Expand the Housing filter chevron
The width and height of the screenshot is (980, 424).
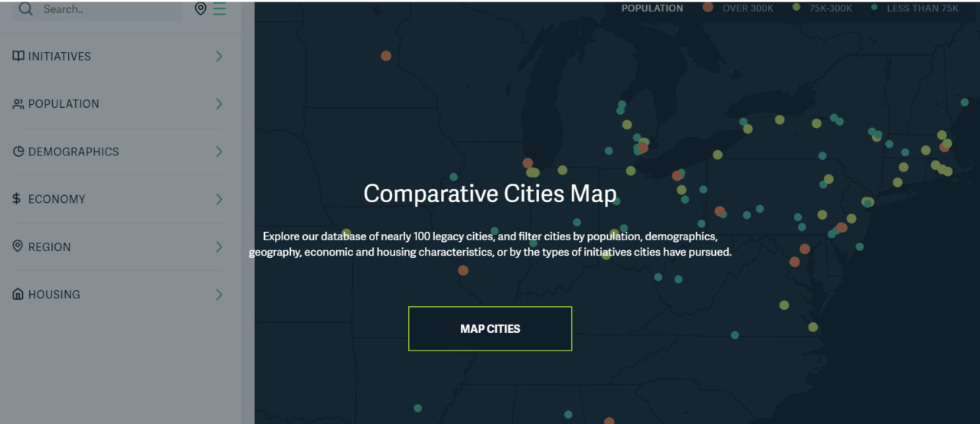[219, 294]
